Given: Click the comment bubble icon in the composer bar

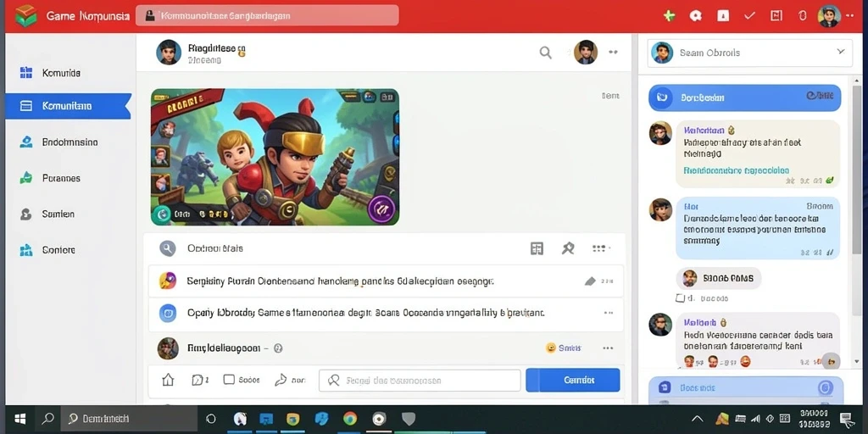Looking at the screenshot, I should (x=197, y=380).
